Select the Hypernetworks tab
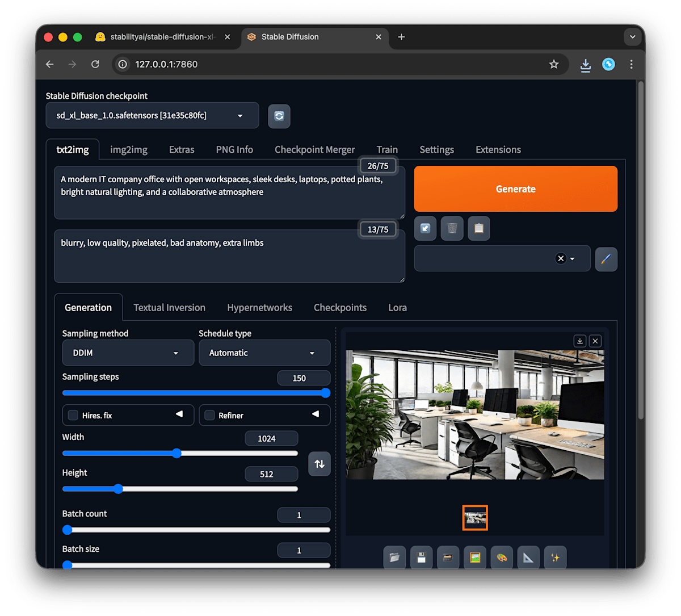This screenshot has width=681, height=616. 259,308
